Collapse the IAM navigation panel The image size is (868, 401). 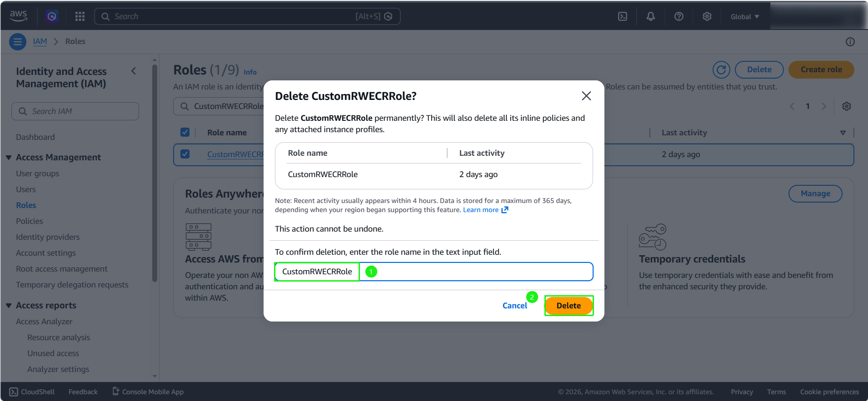134,71
